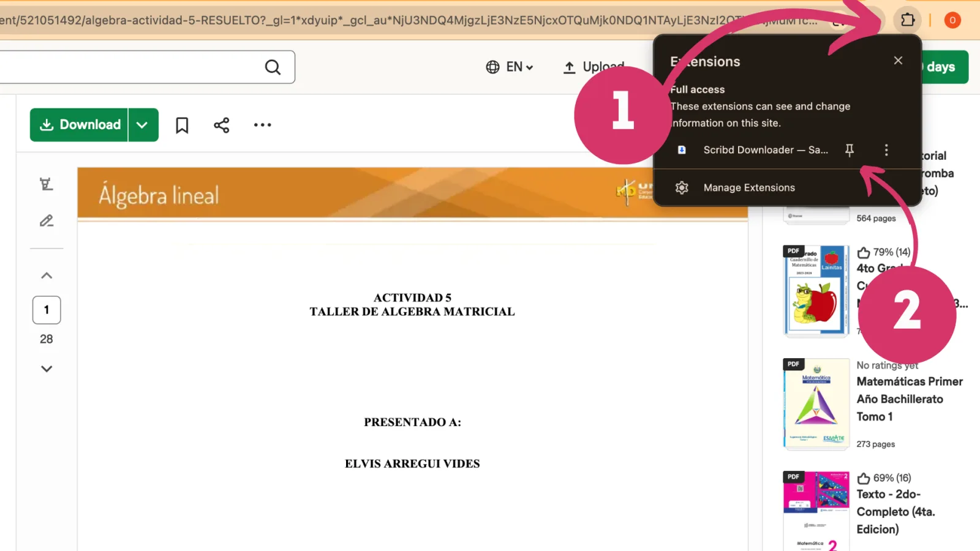
Task: Click the page number field showing 1
Action: (47, 310)
